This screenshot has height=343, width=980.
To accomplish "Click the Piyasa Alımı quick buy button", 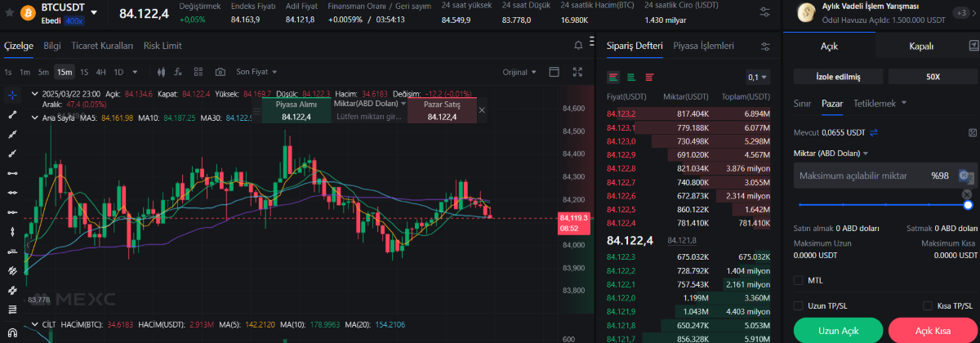I will pyautogui.click(x=296, y=110).
